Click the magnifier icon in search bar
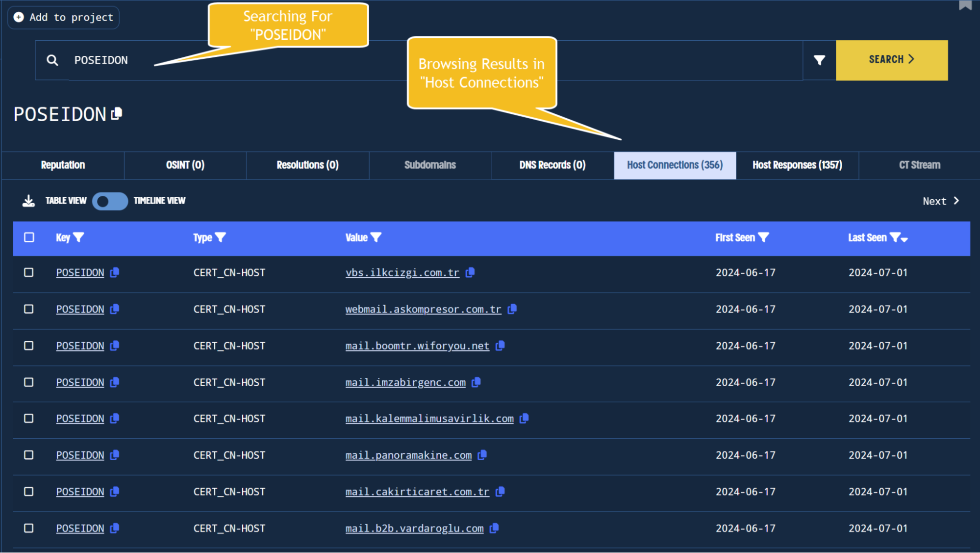The width and height of the screenshot is (980, 553). [52, 60]
